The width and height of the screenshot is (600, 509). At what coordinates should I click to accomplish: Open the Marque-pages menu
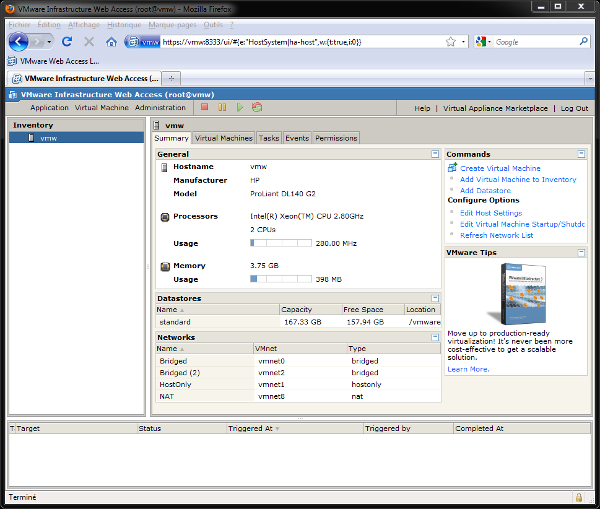[x=172, y=24]
